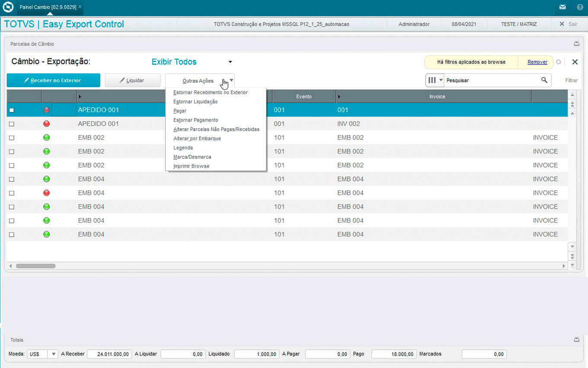Click the TOTVS logo icon

pos(8,7)
